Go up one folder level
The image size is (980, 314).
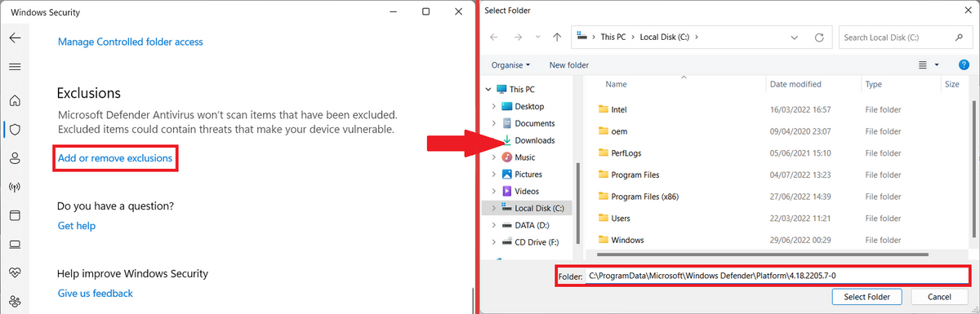pyautogui.click(x=557, y=38)
